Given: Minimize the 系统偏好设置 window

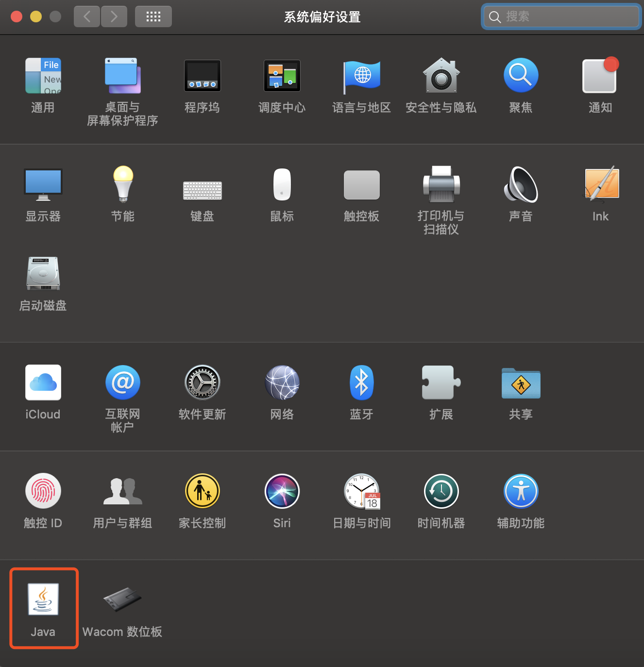Looking at the screenshot, I should pyautogui.click(x=36, y=17).
